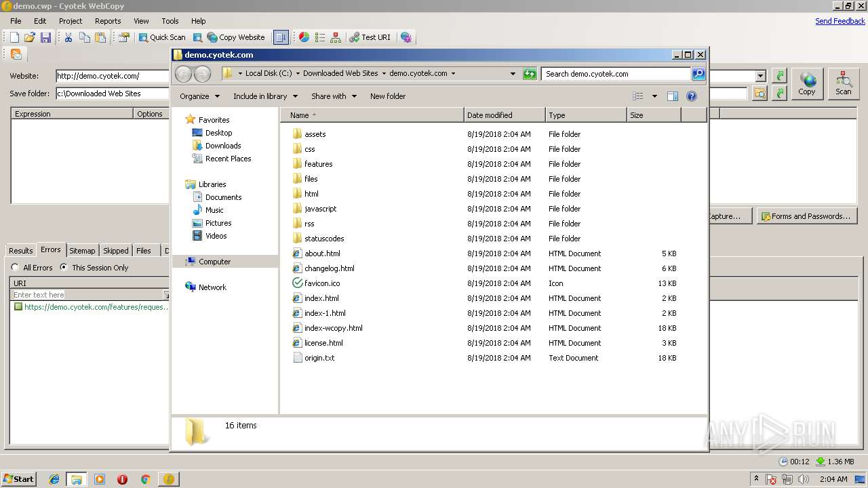This screenshot has height=488, width=868.
Task: Open the View menu
Action: 141,21
